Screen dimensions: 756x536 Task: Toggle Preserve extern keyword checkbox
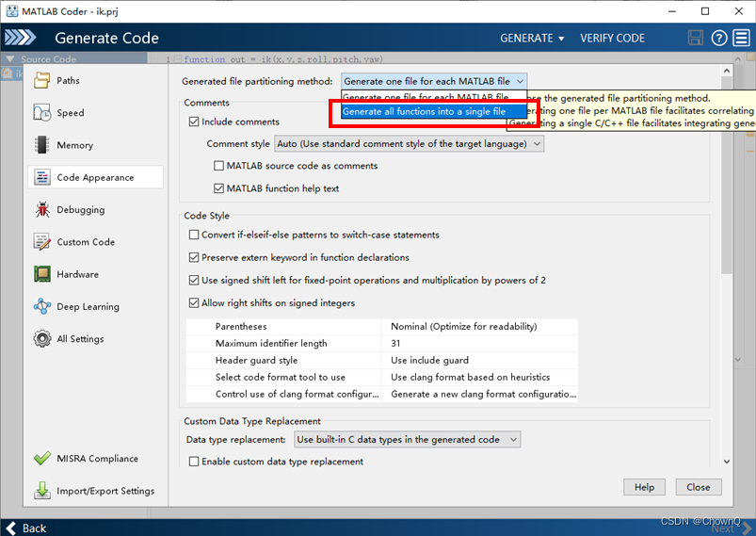(194, 257)
